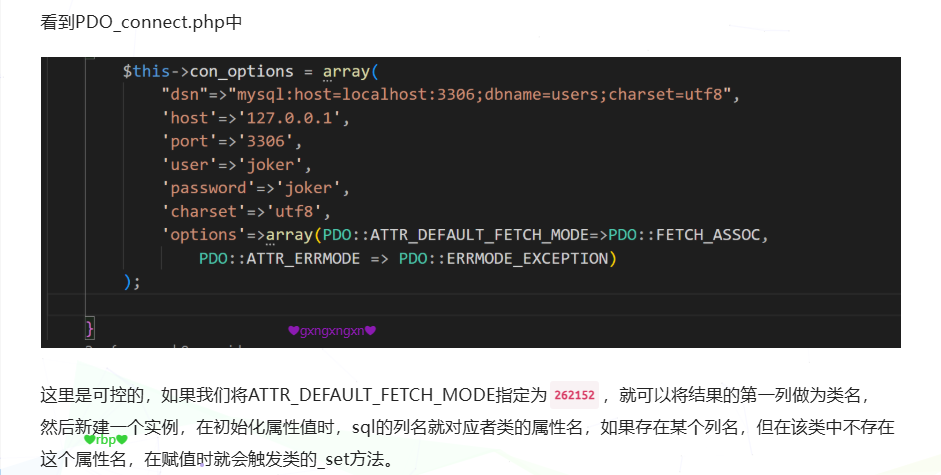Click the green heart after rbp
Viewport: 941px width, 475px height.
(122, 439)
